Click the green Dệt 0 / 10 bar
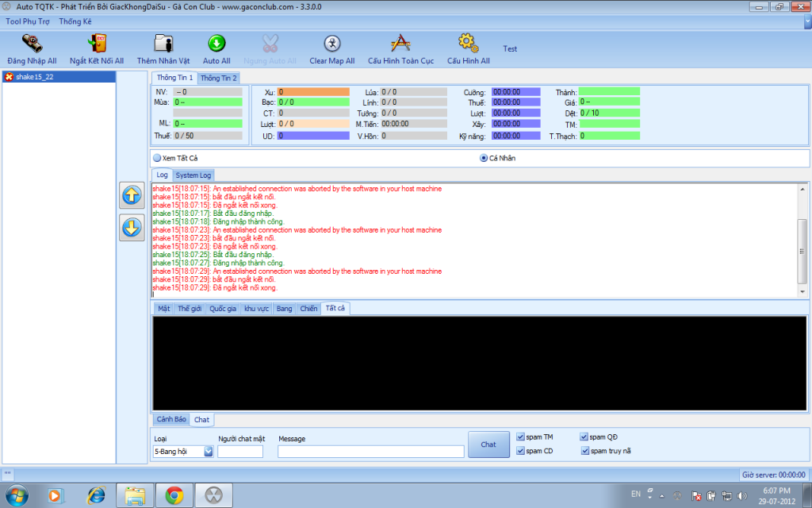Image resolution: width=812 pixels, height=508 pixels. pyautogui.click(x=610, y=113)
